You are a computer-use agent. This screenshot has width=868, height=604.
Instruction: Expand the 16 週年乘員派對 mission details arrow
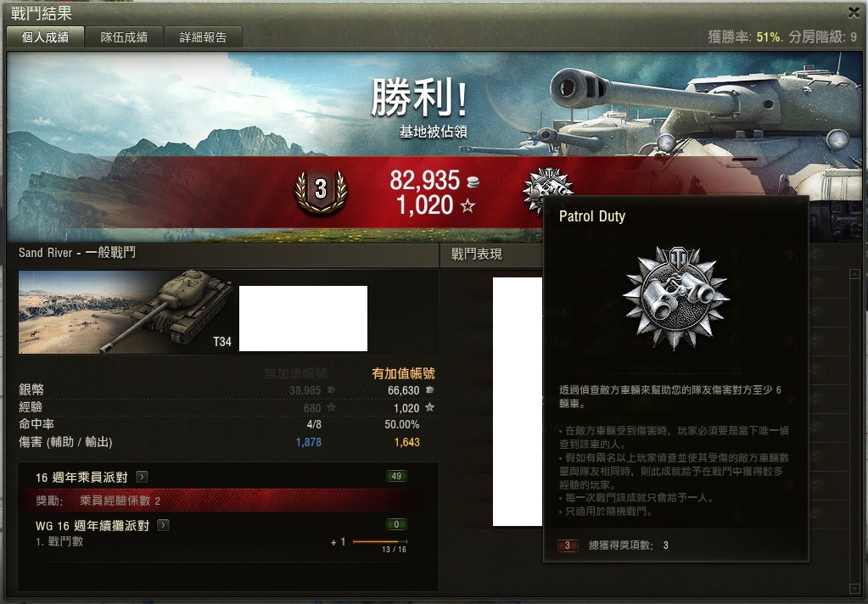pyautogui.click(x=143, y=476)
